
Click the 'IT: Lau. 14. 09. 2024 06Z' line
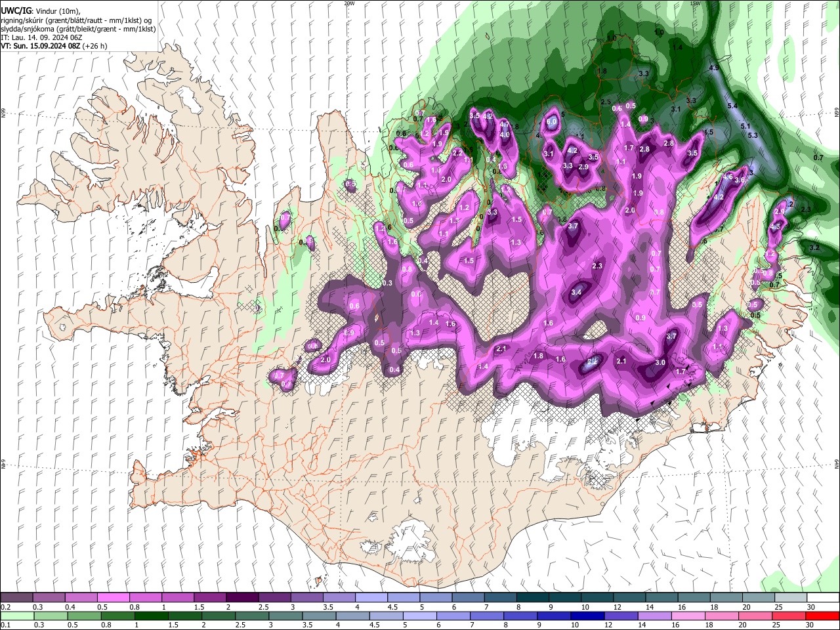[42, 37]
